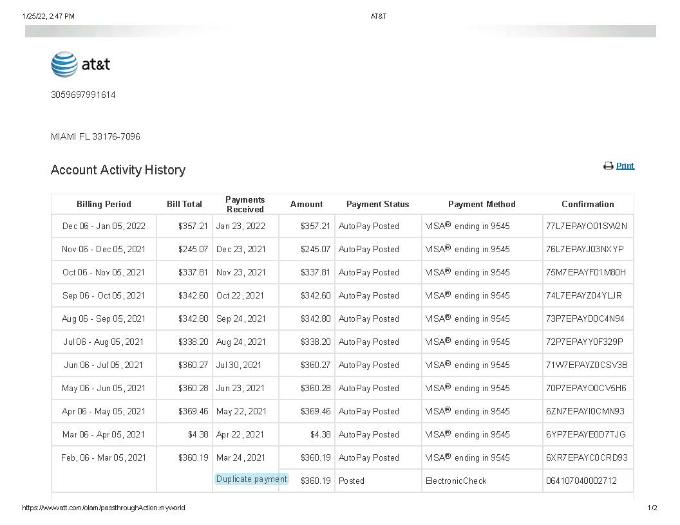Click payment date Mar 24, 2021
680x525 pixels.
241,458
